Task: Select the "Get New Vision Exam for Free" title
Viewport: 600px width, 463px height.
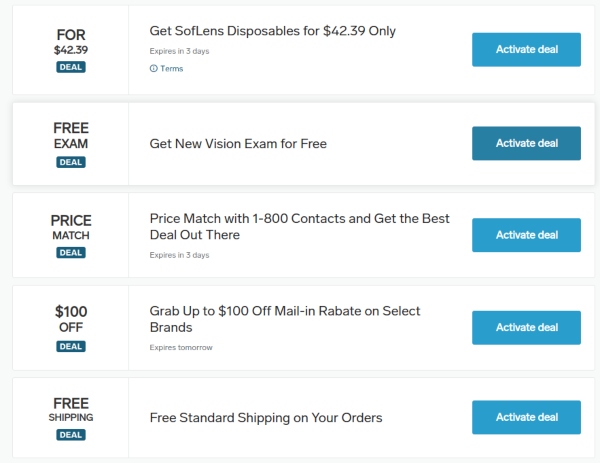Action: tap(238, 144)
